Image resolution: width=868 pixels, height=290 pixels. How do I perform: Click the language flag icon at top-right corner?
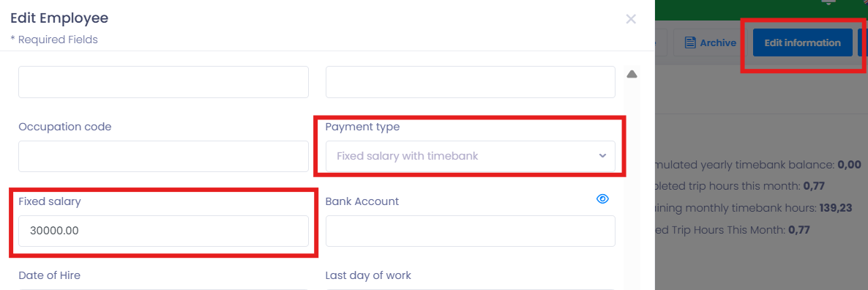pyautogui.click(x=864, y=1)
